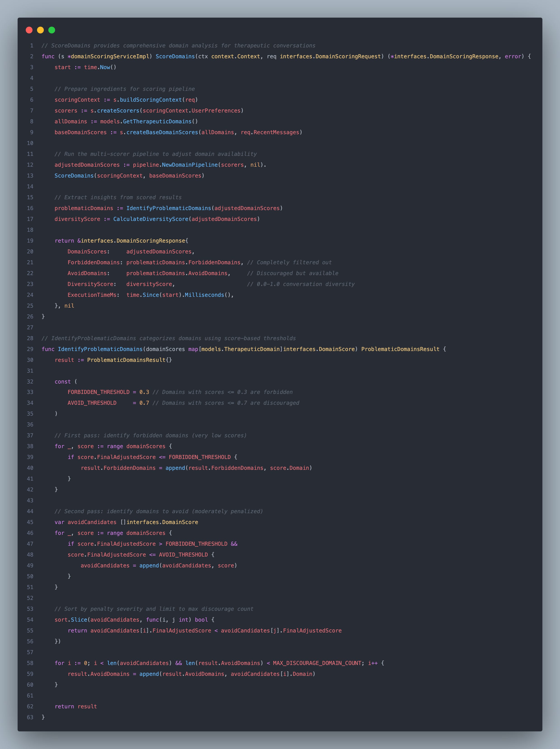Click FORBIDDEN_THRESHOLD constant definition

(98, 392)
